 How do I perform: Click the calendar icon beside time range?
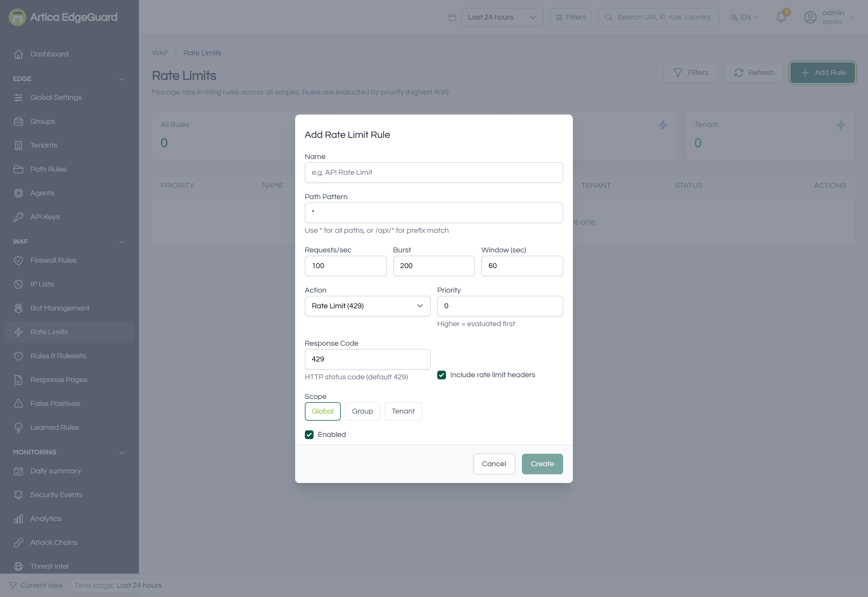[x=452, y=17]
